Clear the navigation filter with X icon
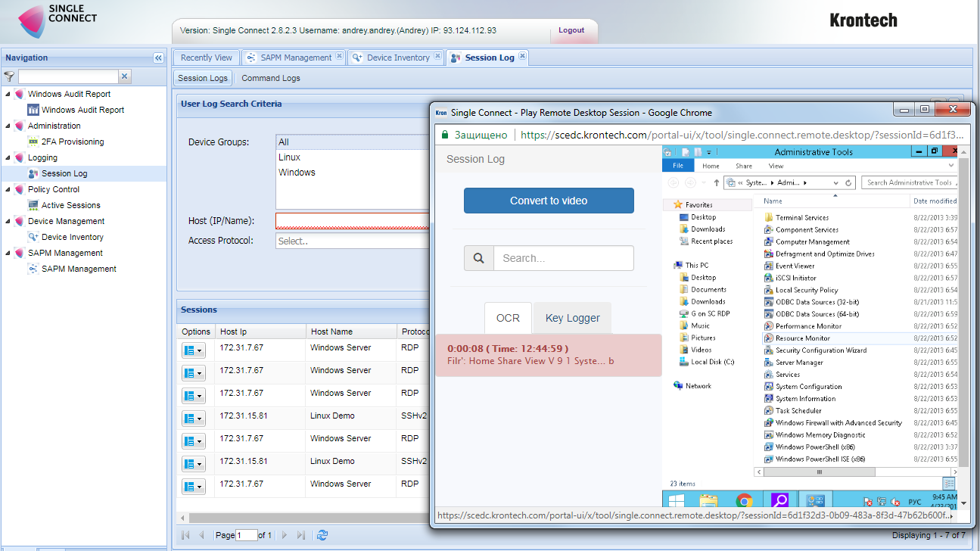The image size is (980, 551). coord(125,76)
